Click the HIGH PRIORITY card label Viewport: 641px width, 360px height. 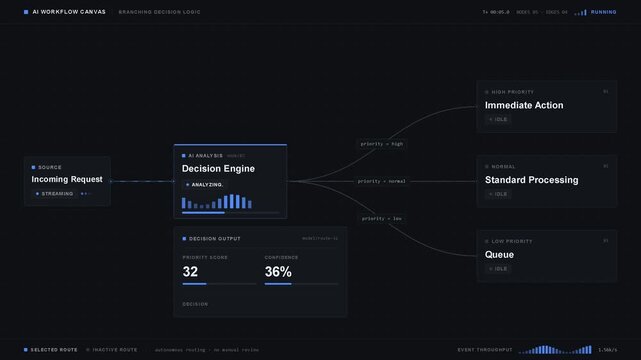tap(513, 92)
